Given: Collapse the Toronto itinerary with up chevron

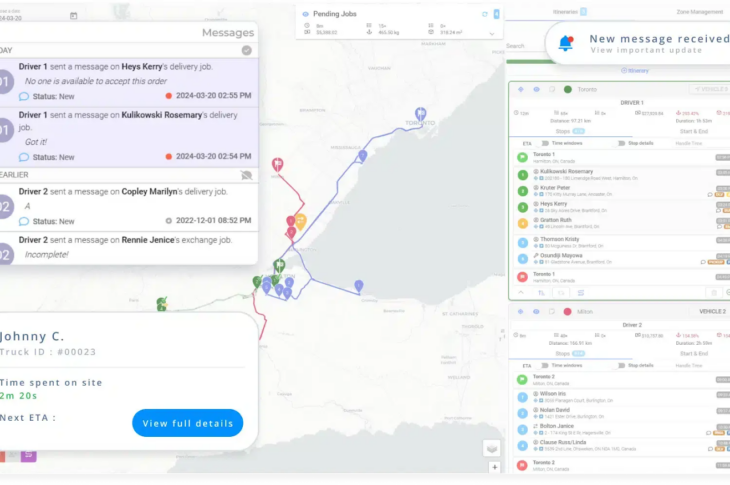Looking at the screenshot, I should [x=520, y=292].
